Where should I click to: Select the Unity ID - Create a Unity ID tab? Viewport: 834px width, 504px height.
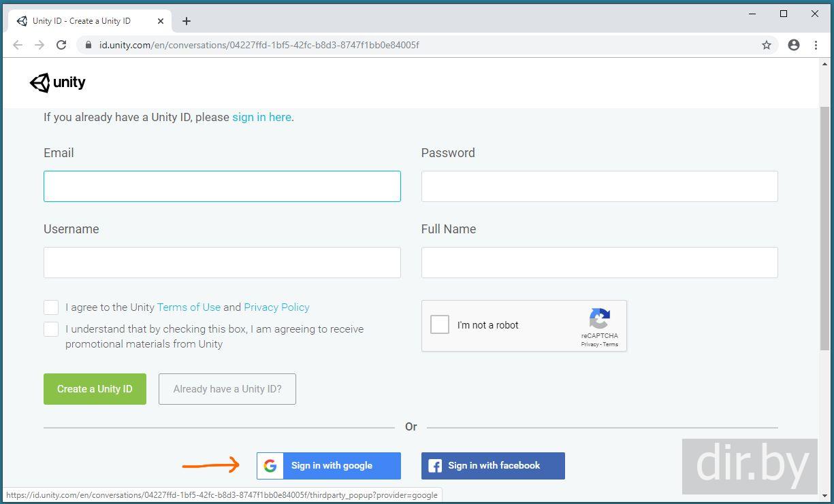(x=90, y=21)
